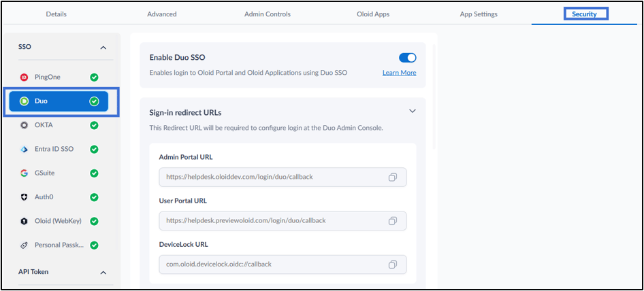This screenshot has height=291, width=644.
Task: Switch to the Details tab
Action: [57, 14]
